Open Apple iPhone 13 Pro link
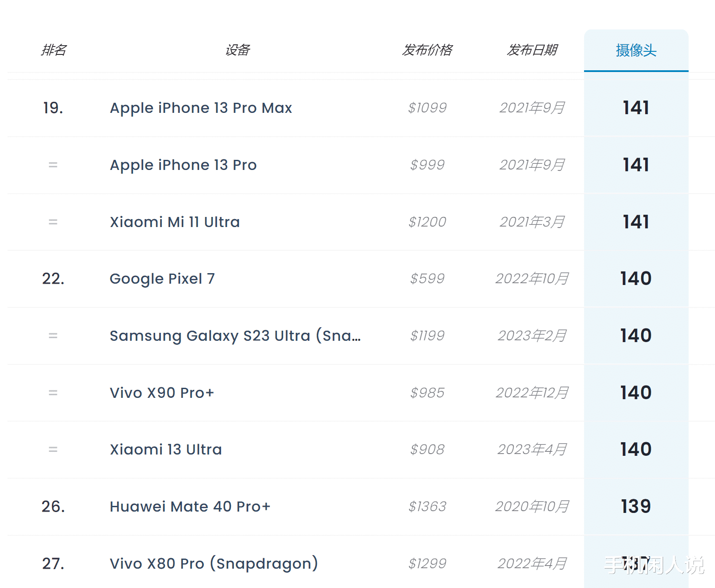The width and height of the screenshot is (715, 588). tap(183, 165)
